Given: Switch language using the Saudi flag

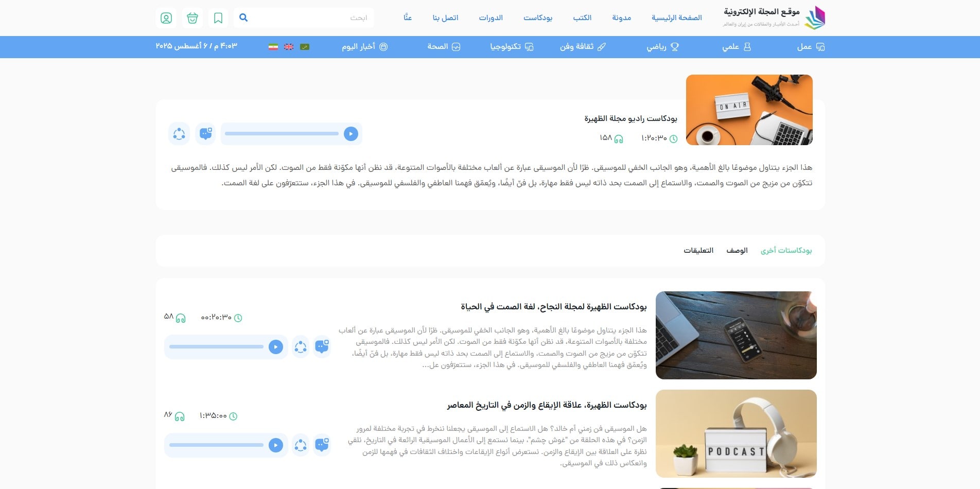Looking at the screenshot, I should [x=306, y=47].
